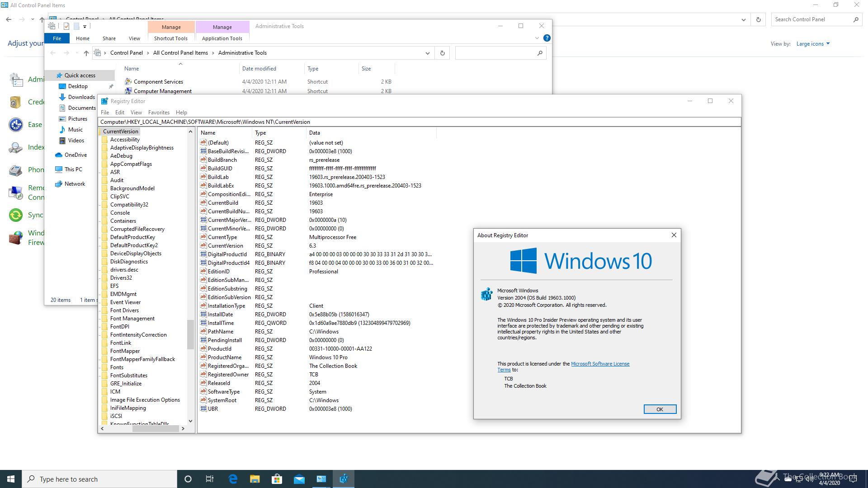
Task: Click the Registry Editor taskbar icon
Action: [x=344, y=479]
